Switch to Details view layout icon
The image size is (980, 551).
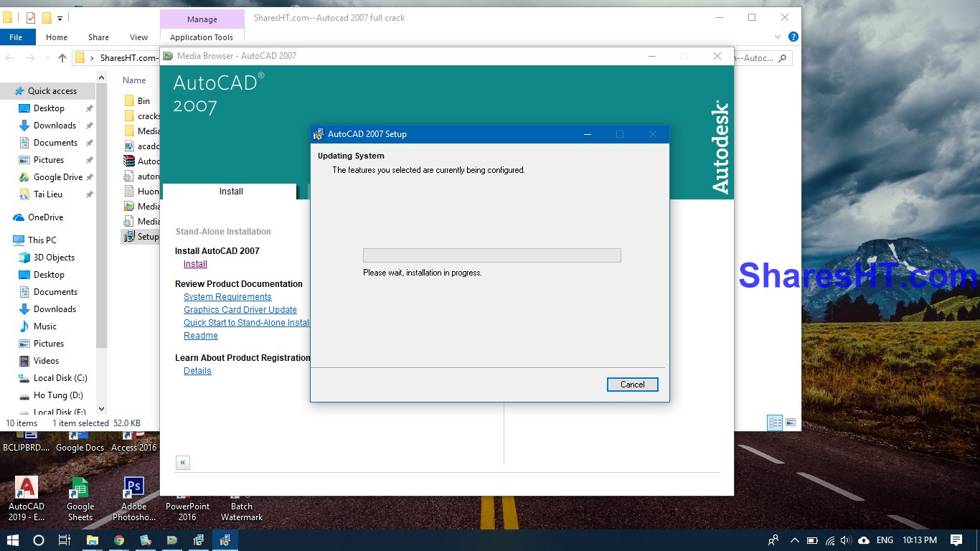coord(775,423)
